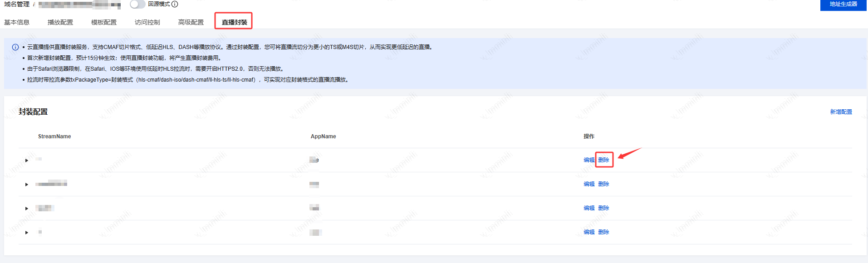Click the notice line starting with 云直播提供直播封装服务
The image size is (868, 263).
[x=230, y=47]
